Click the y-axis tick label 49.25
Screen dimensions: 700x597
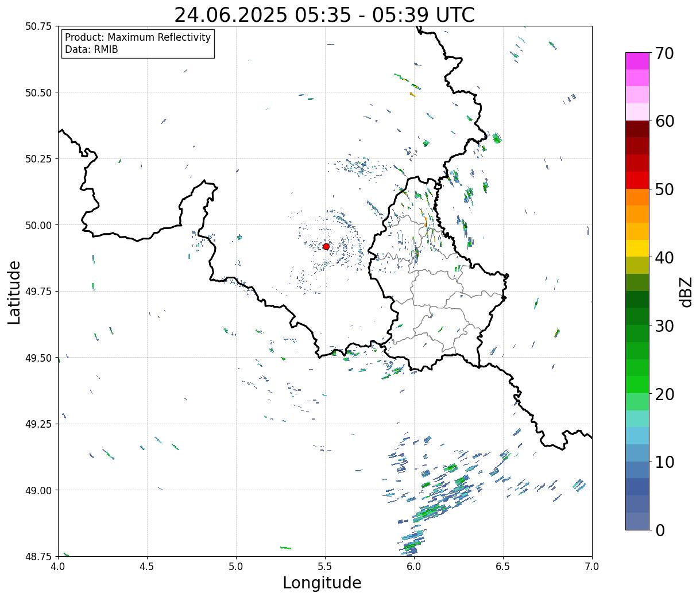click(38, 424)
